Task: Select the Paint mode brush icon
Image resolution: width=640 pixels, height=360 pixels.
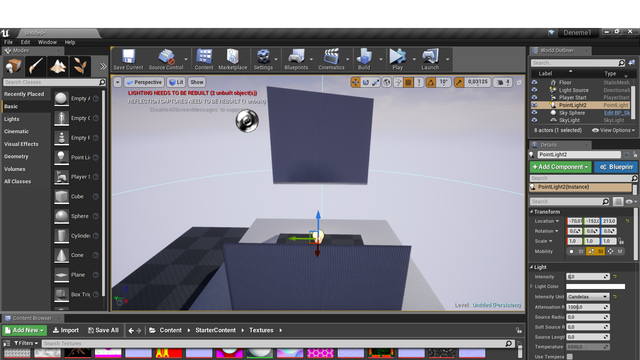Action: (x=36, y=66)
